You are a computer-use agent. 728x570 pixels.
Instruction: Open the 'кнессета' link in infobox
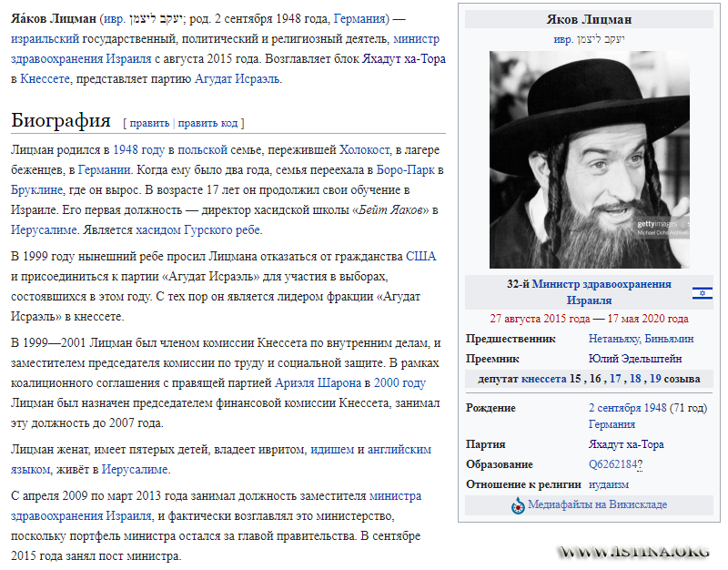[x=543, y=379]
